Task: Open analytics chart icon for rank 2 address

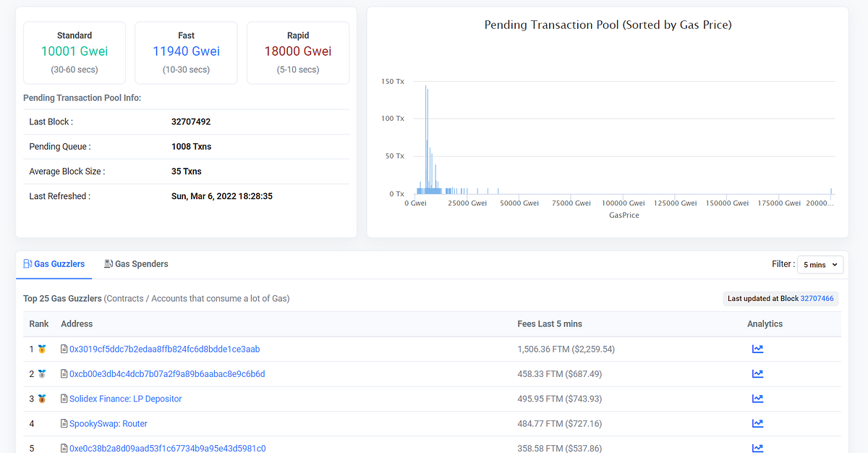Action: point(757,374)
